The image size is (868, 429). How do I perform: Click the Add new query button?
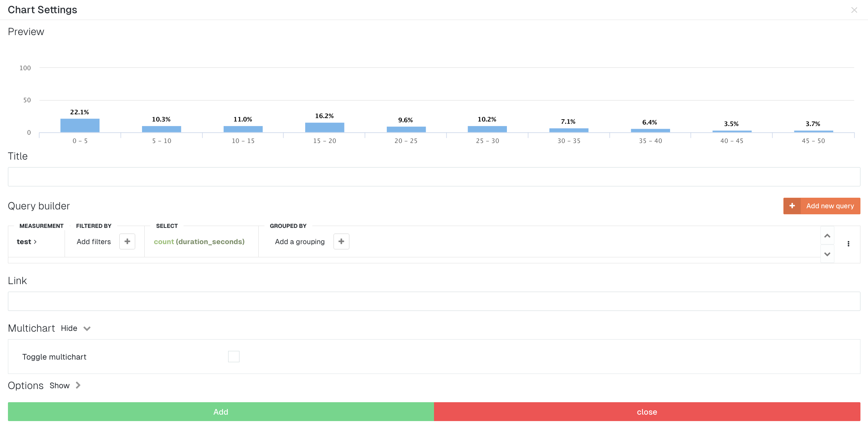pos(830,206)
